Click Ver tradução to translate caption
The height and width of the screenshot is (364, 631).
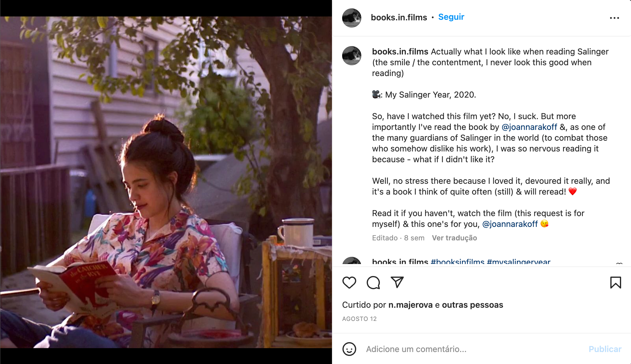[x=454, y=238]
